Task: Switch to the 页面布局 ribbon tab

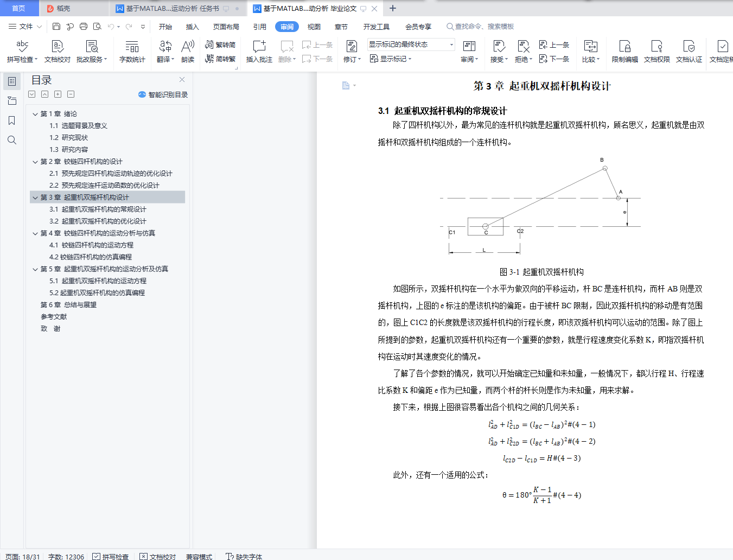Action: coord(226,27)
